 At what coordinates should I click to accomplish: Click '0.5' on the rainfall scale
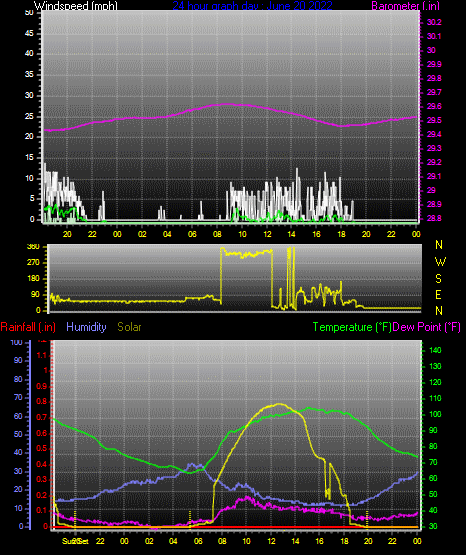42,448
